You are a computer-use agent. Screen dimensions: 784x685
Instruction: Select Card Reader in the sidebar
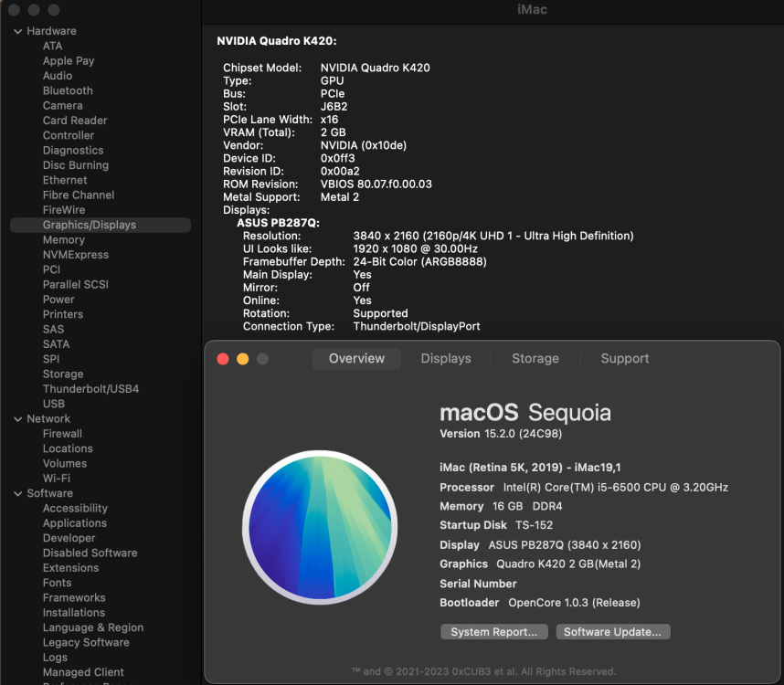[x=75, y=121]
